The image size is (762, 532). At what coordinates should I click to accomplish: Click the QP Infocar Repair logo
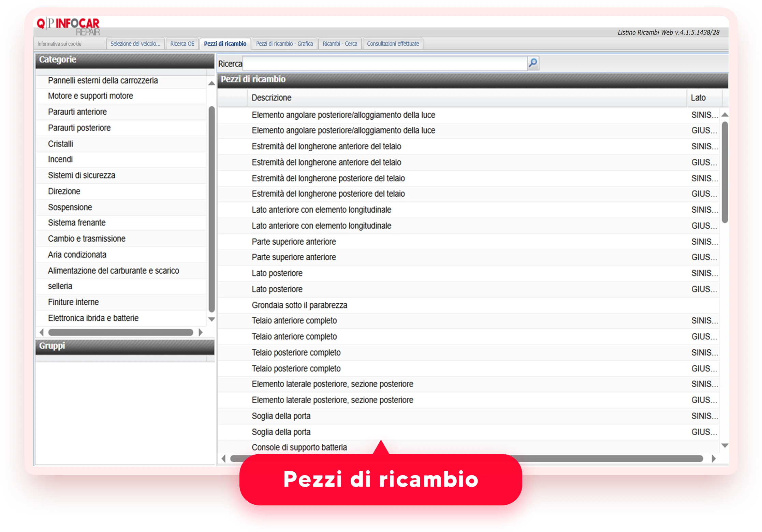click(69, 27)
